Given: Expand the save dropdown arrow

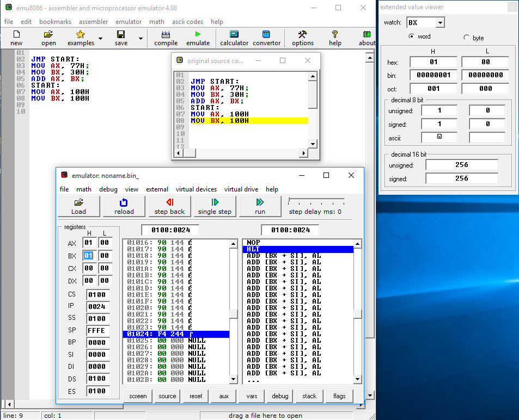Looking at the screenshot, I should [x=141, y=39].
